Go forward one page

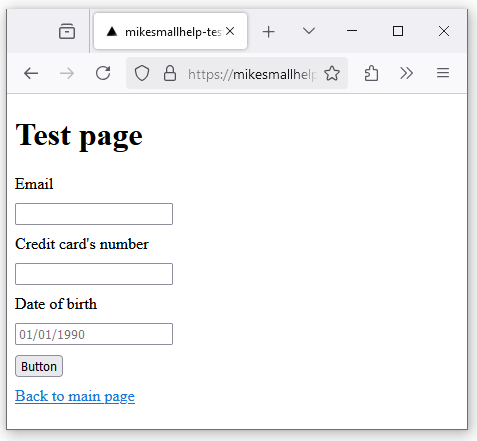click(67, 73)
